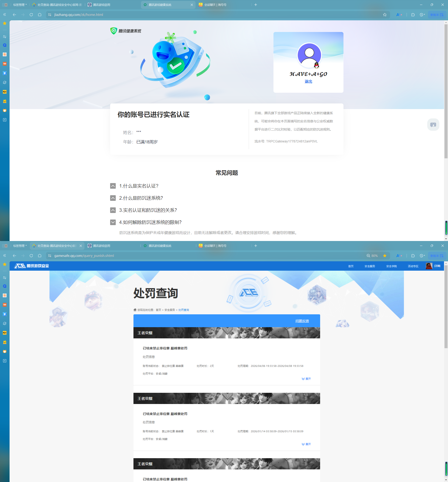
Task: Open the orange S Sogou icon in the jiazhang.qq.com window sidebar
Action: [x=5, y=54]
